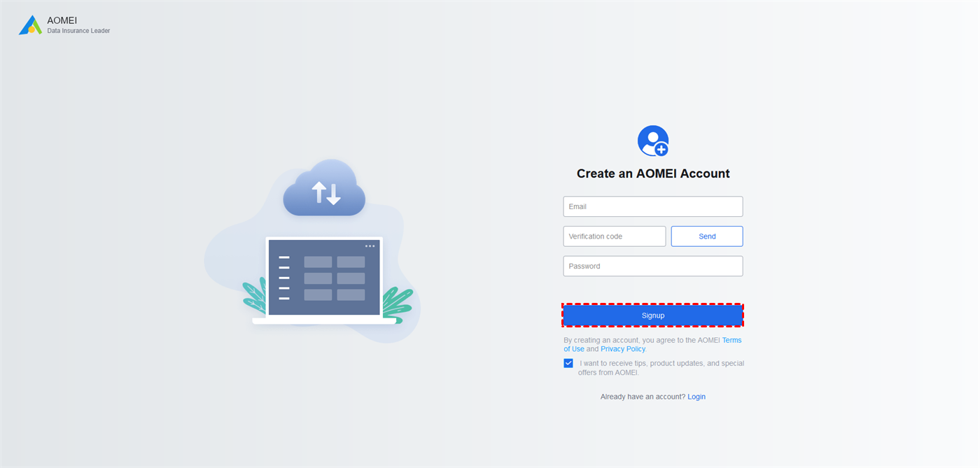This screenshot has height=468, width=980.
Task: Click the cloud upload-download arrows illustration
Action: click(x=324, y=187)
